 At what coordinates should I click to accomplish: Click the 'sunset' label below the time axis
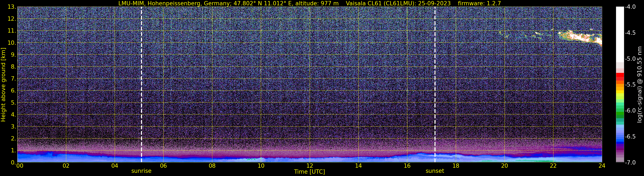tap(435, 171)
